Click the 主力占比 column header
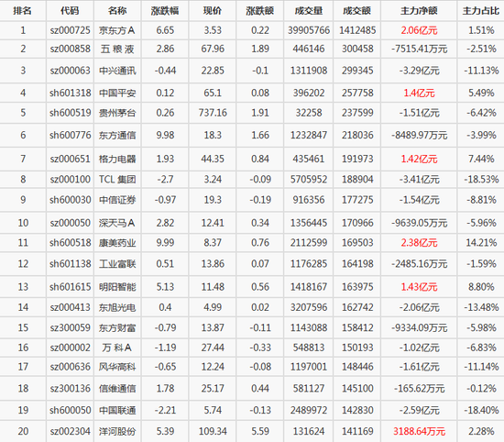This screenshot has height=442, width=504. tap(481, 11)
